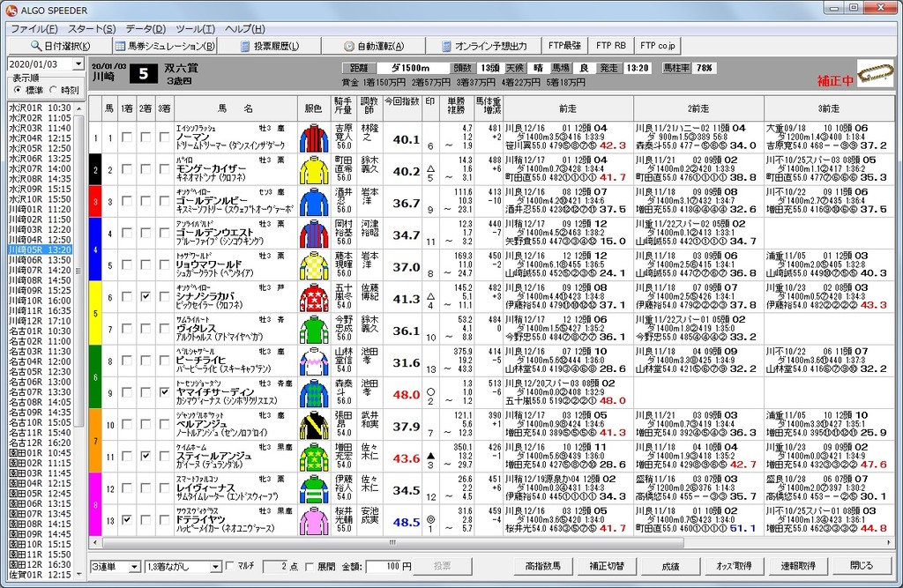Open the ファイル(F) menu

(34, 29)
